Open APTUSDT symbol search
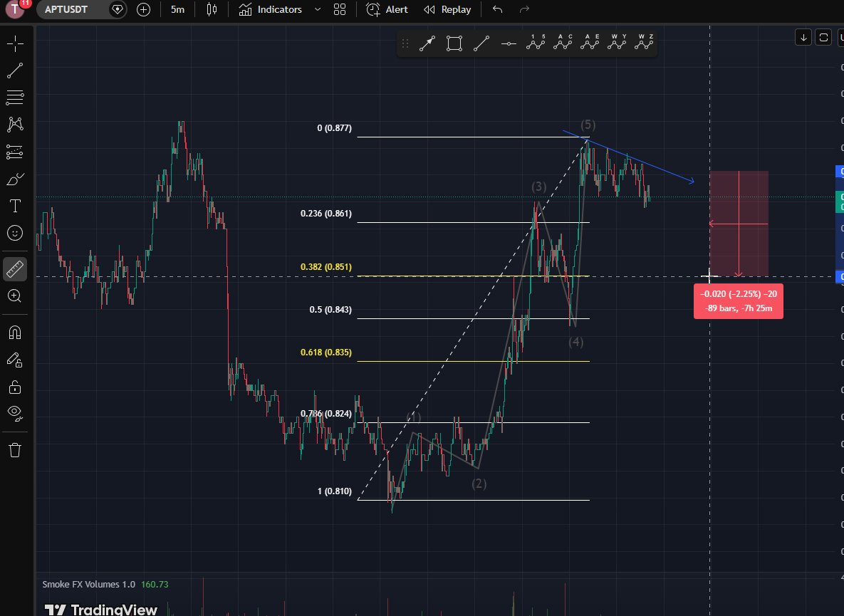 point(66,9)
